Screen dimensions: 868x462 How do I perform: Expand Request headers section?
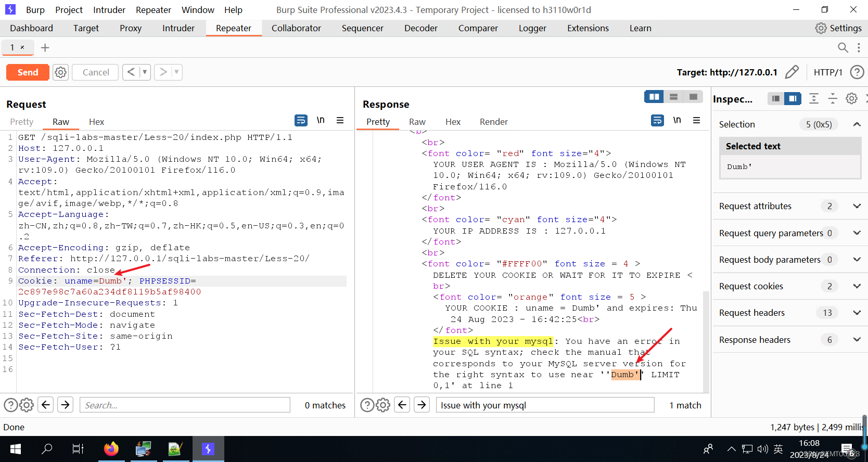tap(857, 313)
